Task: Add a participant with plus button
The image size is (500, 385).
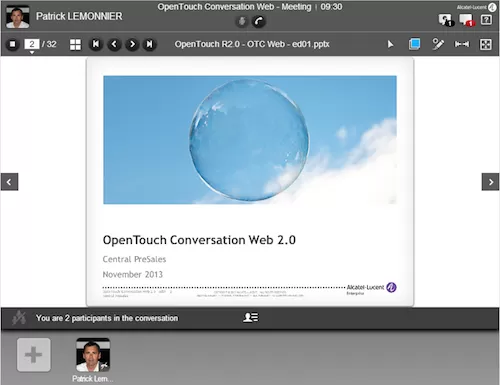Action: click(34, 355)
